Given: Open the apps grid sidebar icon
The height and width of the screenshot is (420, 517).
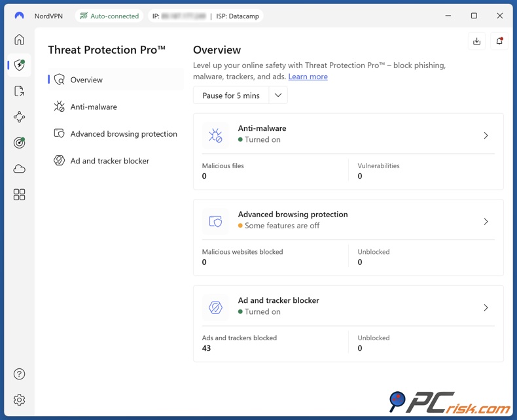Looking at the screenshot, I should click(x=20, y=194).
